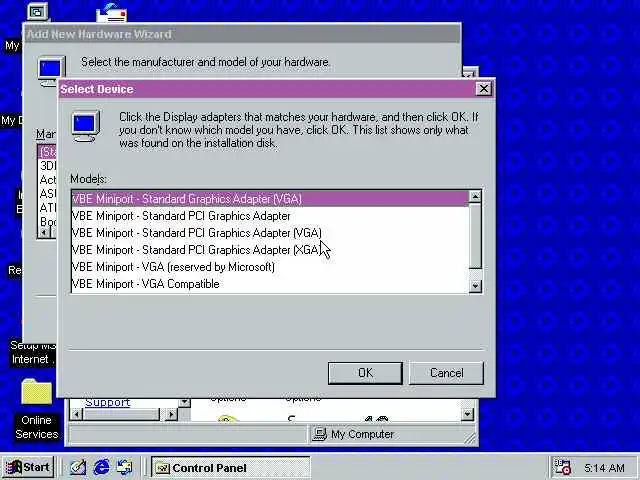The height and width of the screenshot is (480, 640).
Task: Cancel the Select Device dialog
Action: [x=446, y=373]
